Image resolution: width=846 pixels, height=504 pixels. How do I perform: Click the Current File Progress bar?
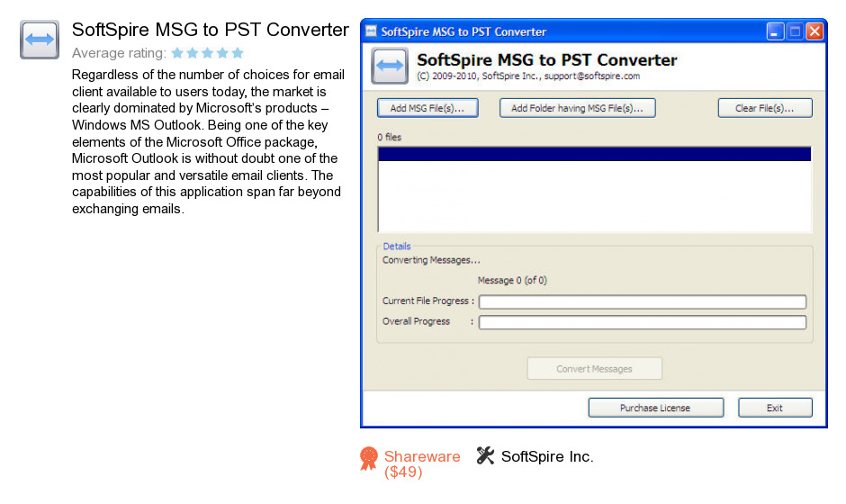click(x=642, y=301)
